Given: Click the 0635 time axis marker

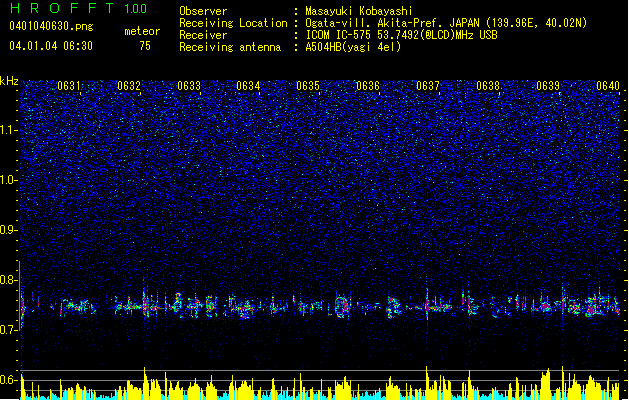Looking at the screenshot, I should point(308,86).
